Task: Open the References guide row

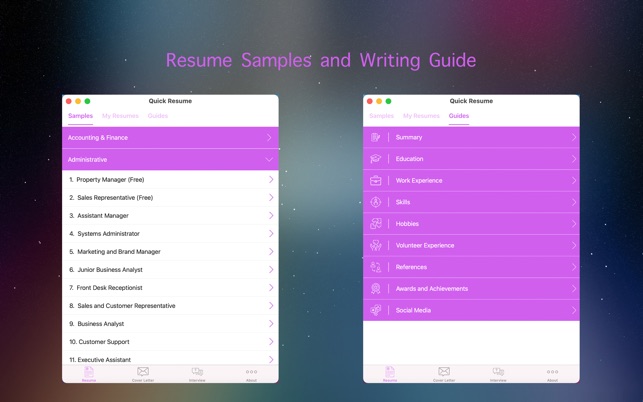Action: (x=411, y=267)
